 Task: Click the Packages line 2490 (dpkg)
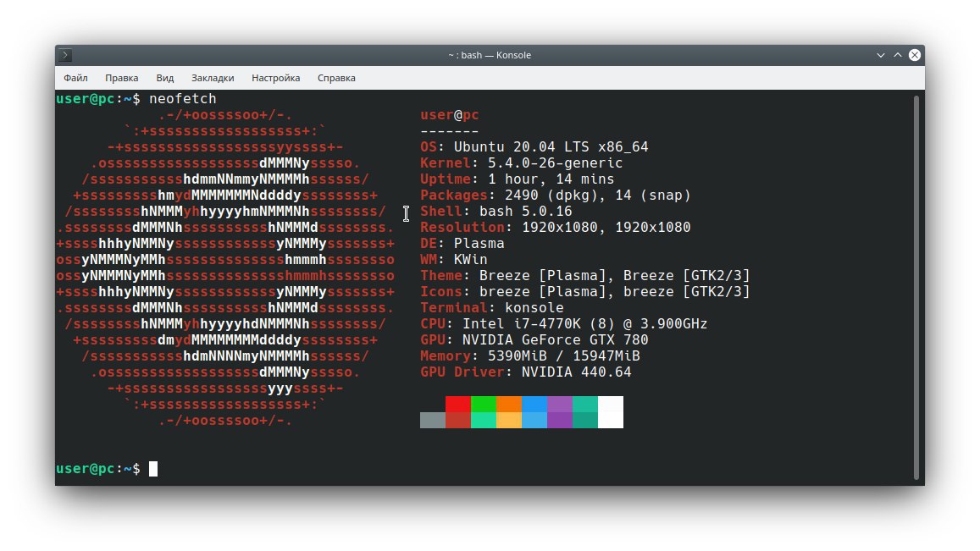click(555, 196)
